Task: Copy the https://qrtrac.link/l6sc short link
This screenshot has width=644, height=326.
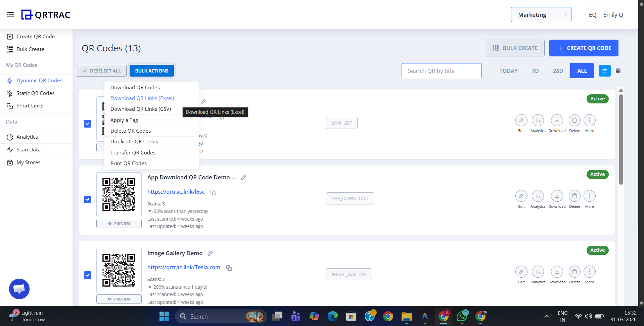Action: click(x=213, y=192)
